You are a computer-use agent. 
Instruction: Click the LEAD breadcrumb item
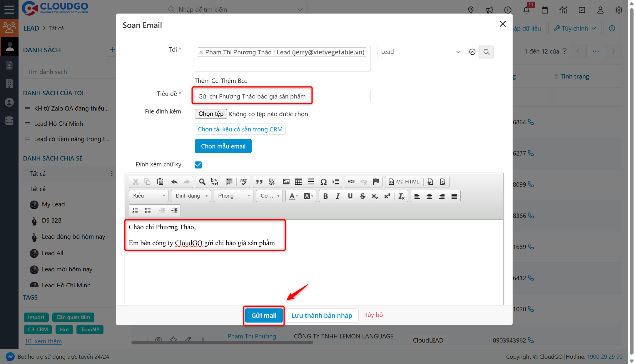pos(31,28)
